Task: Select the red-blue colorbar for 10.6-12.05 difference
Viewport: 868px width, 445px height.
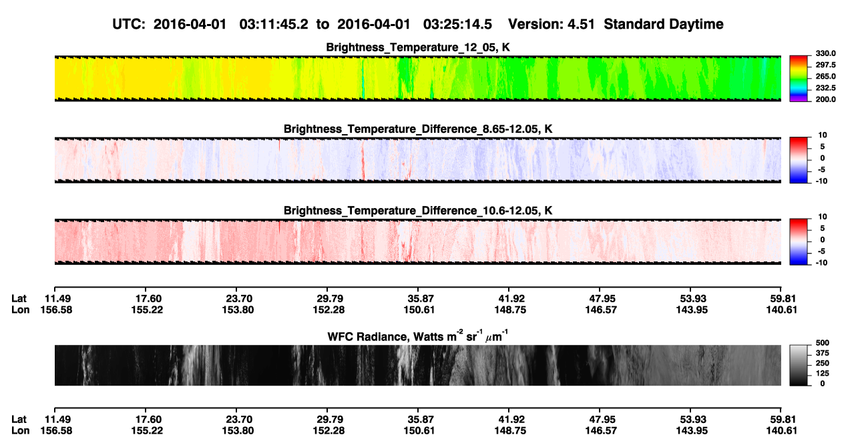Action: [799, 242]
